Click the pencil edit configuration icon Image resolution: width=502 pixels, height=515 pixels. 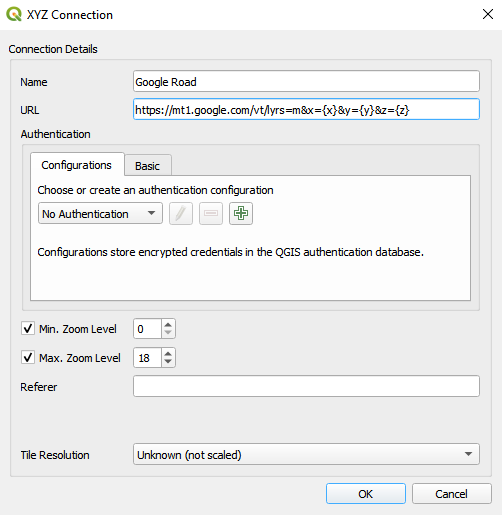pos(181,213)
